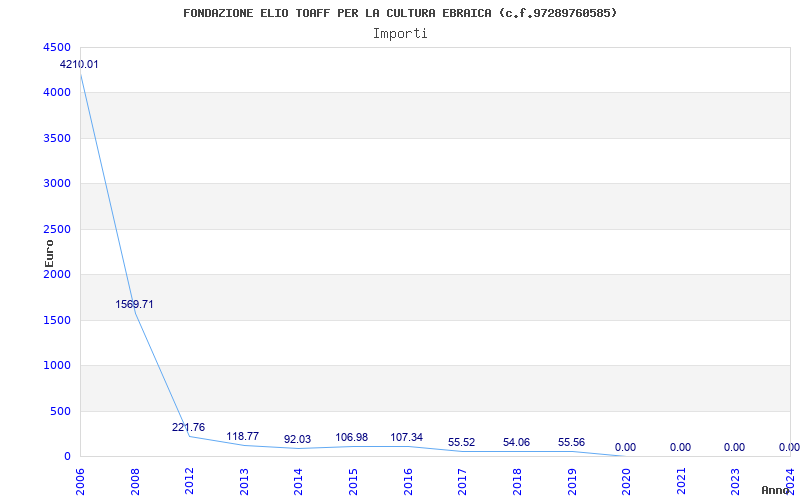
Task: Click the 2020 x-axis year label
Action: pos(626,482)
